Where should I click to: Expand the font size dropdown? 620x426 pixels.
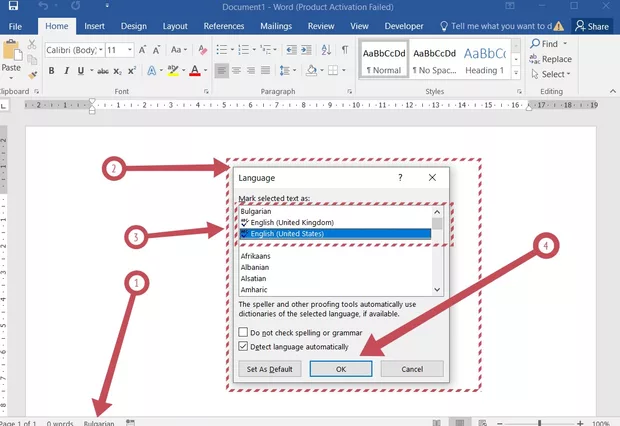coord(128,49)
